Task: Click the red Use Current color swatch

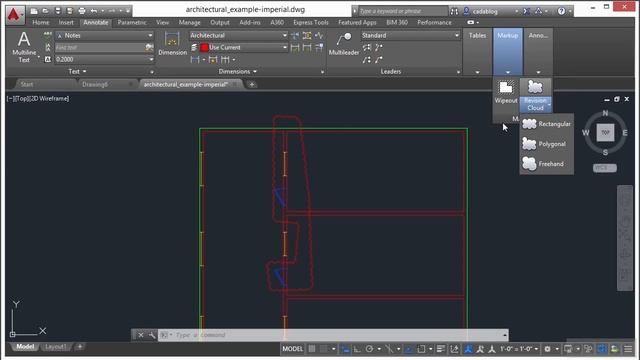Action: point(204,47)
